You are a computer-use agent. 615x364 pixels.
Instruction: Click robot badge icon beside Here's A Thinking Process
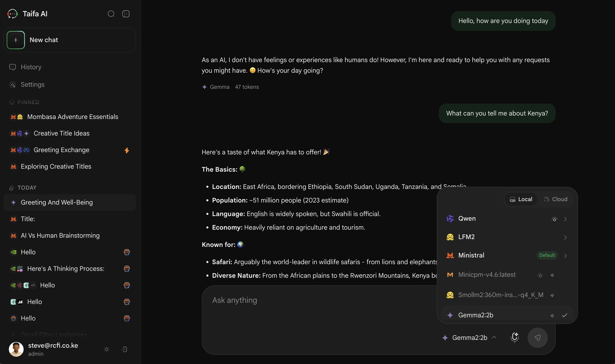click(127, 269)
